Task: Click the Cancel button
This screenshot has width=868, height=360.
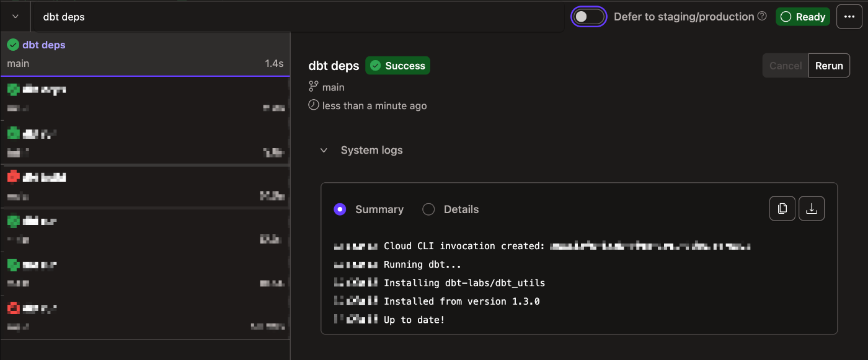Action: tap(786, 66)
